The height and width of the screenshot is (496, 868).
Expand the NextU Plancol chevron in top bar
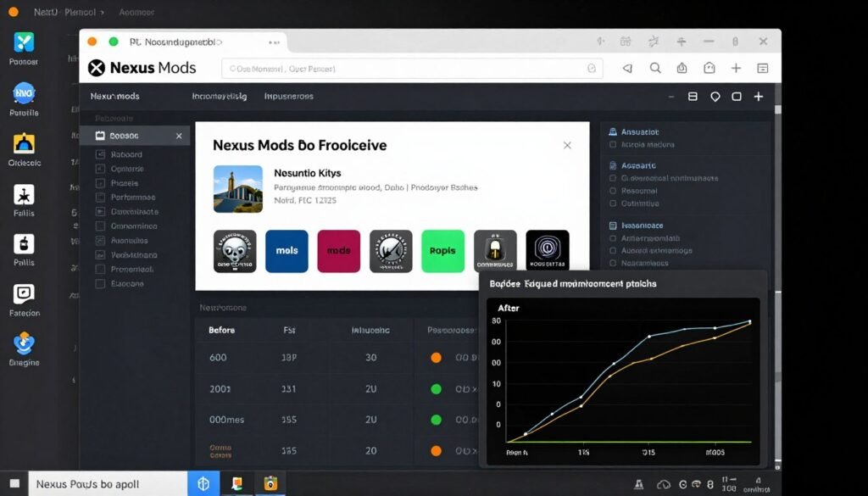click(x=102, y=12)
